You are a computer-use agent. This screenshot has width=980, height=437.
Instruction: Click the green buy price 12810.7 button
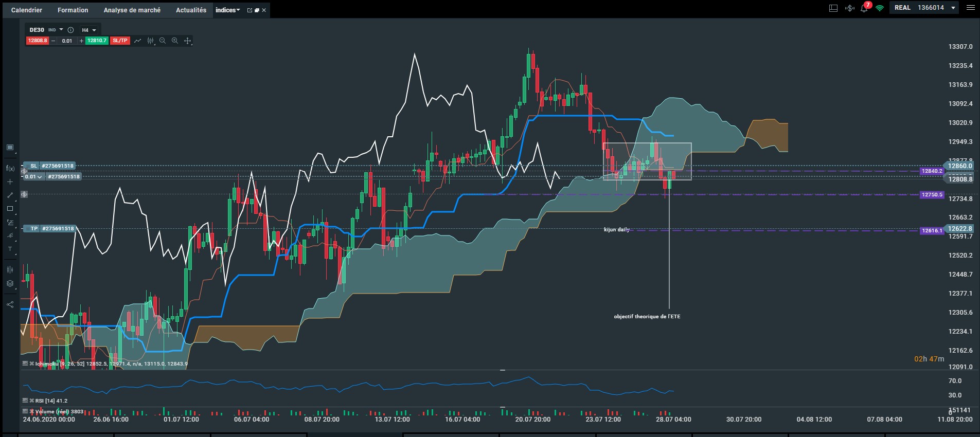(x=97, y=41)
